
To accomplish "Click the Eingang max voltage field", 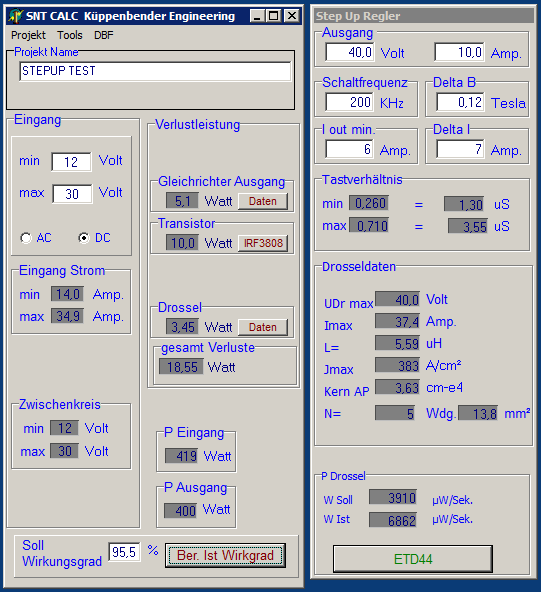I will pos(72,194).
